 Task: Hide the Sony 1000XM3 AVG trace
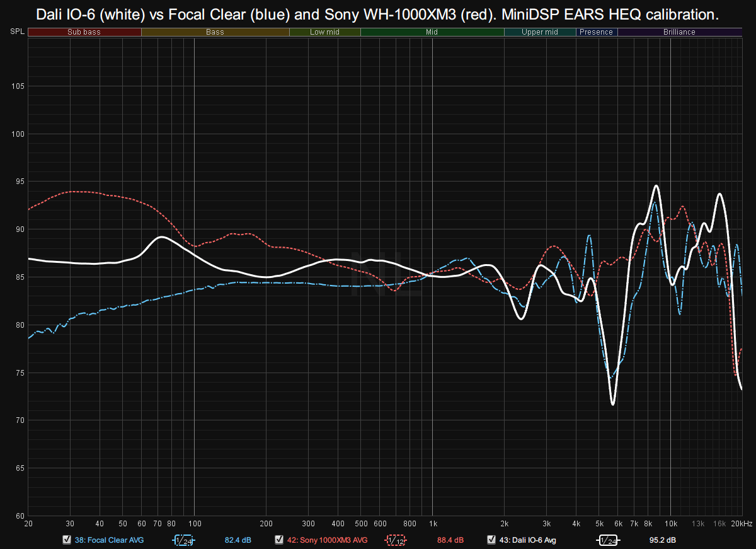coord(279,540)
